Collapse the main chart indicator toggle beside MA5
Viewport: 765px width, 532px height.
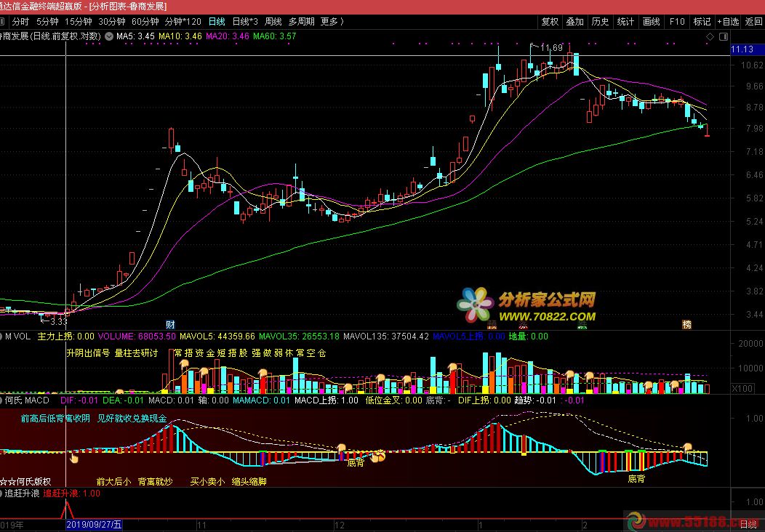[109, 35]
